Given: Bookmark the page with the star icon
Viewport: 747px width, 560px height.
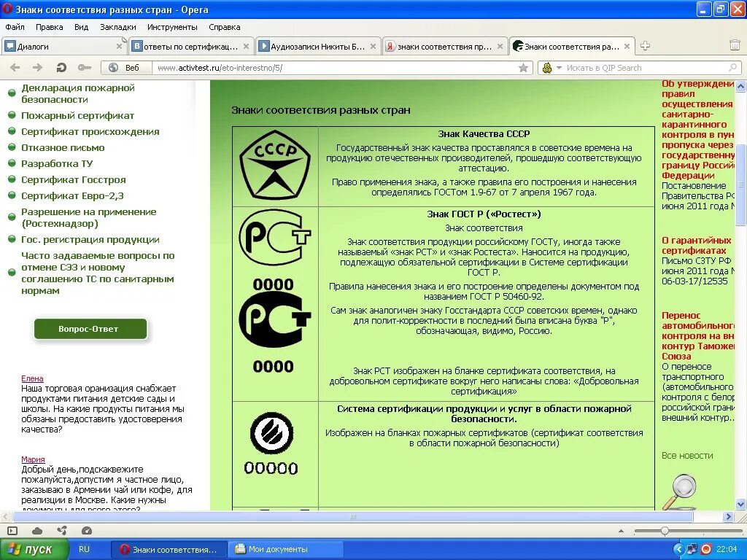Looking at the screenshot, I should [x=523, y=68].
